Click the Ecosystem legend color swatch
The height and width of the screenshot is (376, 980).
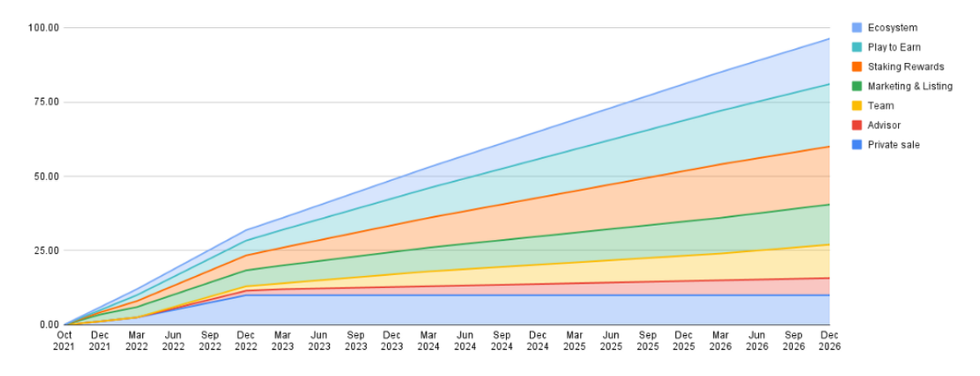tap(857, 28)
